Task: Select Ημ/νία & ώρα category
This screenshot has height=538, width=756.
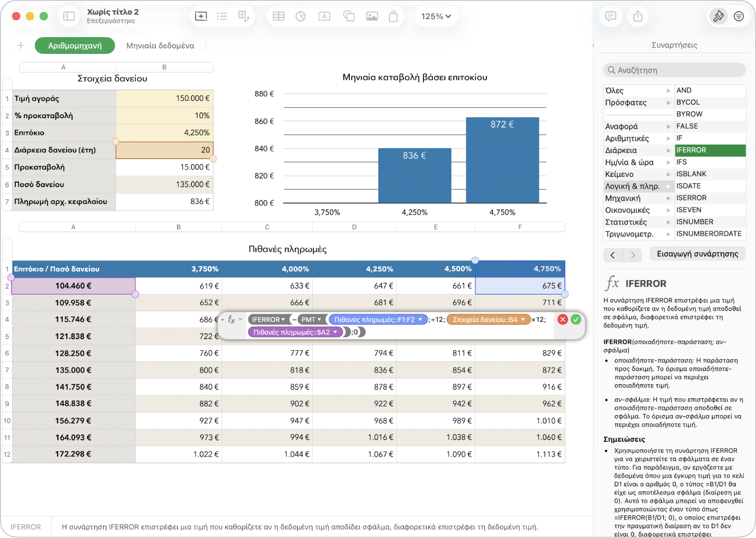Action: coord(638,162)
